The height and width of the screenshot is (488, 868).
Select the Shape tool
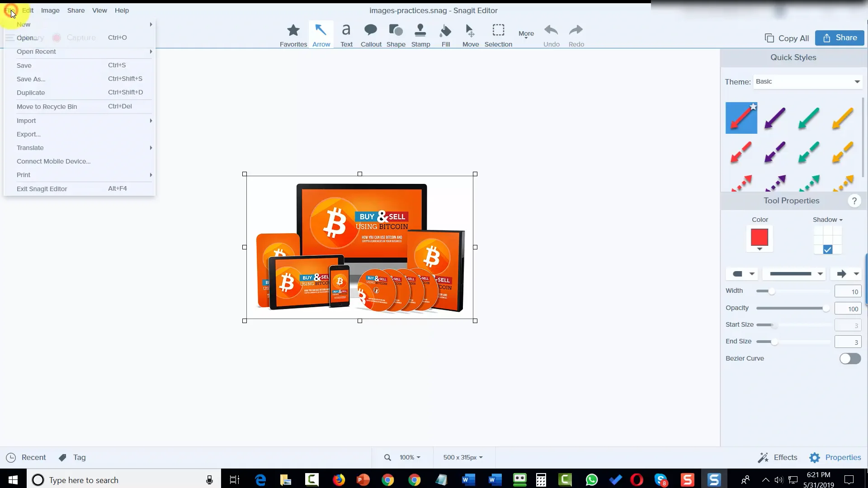tap(396, 35)
